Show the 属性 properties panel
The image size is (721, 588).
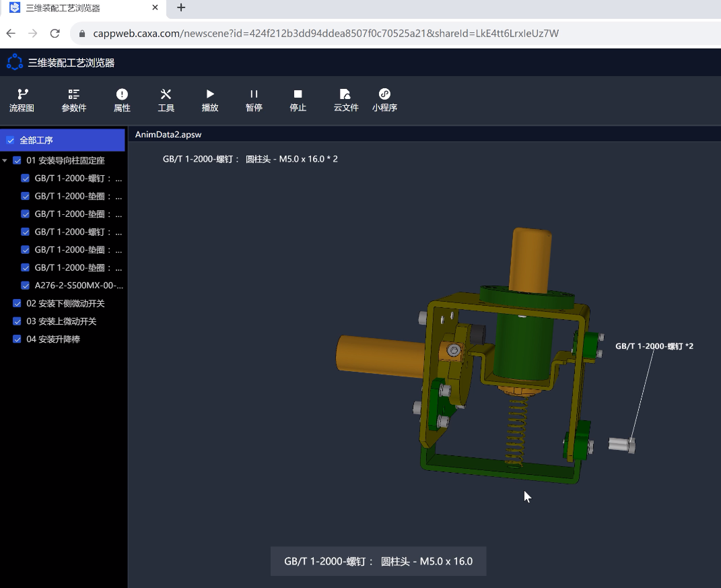[x=122, y=100]
